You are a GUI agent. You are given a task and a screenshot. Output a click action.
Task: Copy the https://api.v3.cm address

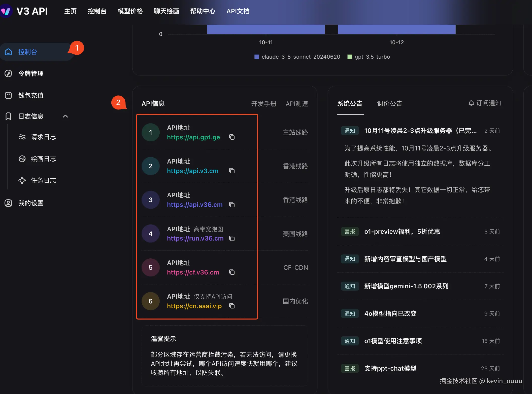[231, 171]
